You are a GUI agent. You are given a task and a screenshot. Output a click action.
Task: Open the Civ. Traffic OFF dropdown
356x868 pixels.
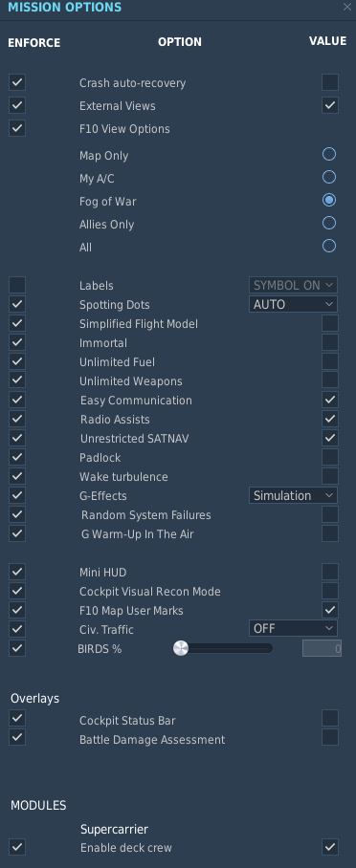pos(293,628)
